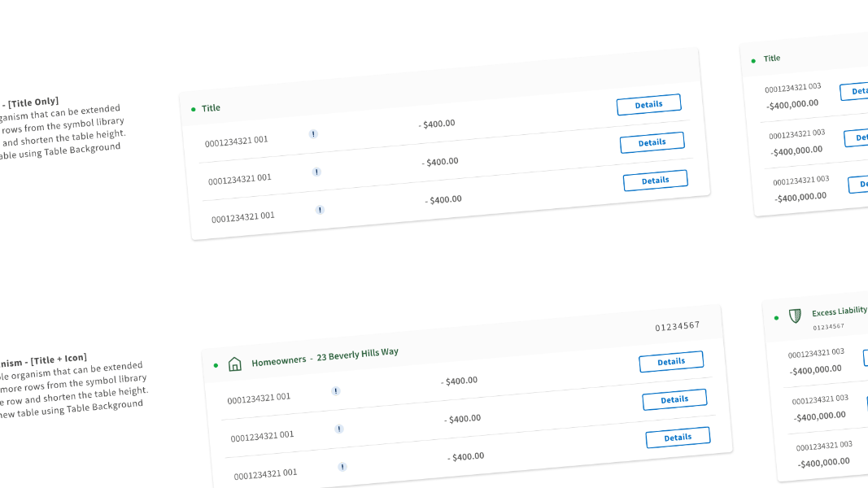868x488 pixels.
Task: Click the info icon in the first row of the wide Title table
Action: pyautogui.click(x=313, y=134)
